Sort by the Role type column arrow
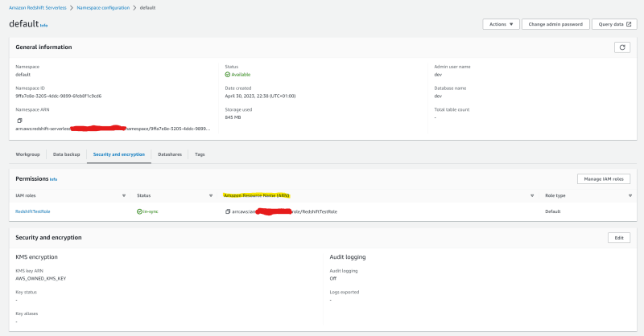 pyautogui.click(x=630, y=195)
